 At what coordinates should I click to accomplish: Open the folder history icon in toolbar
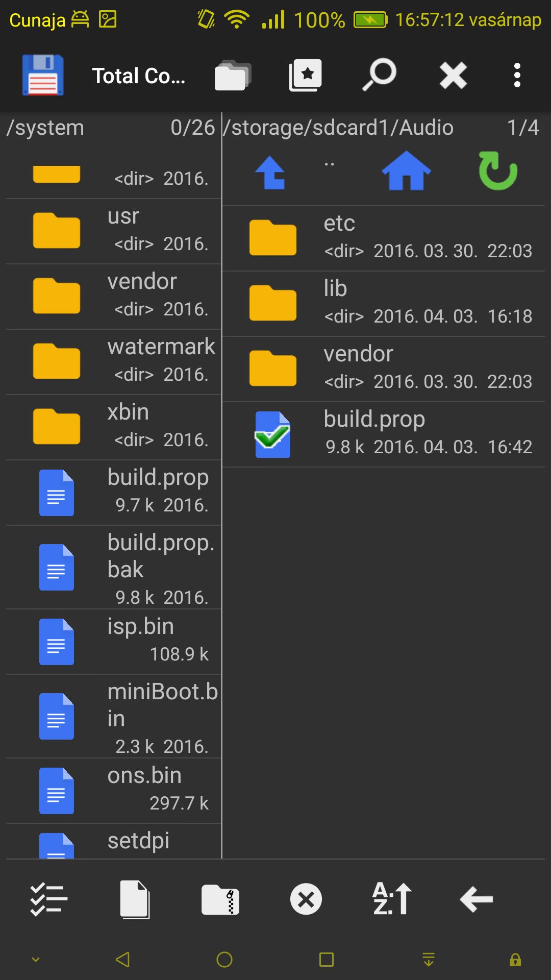(x=233, y=76)
